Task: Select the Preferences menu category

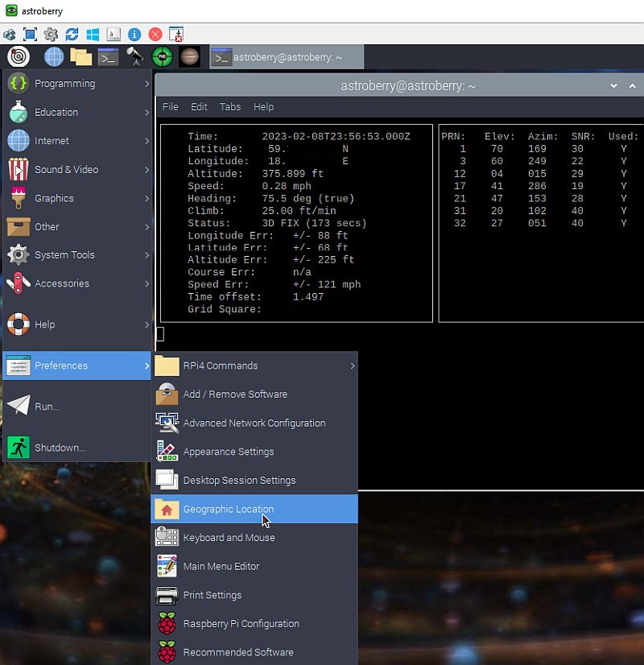Action: [76, 366]
